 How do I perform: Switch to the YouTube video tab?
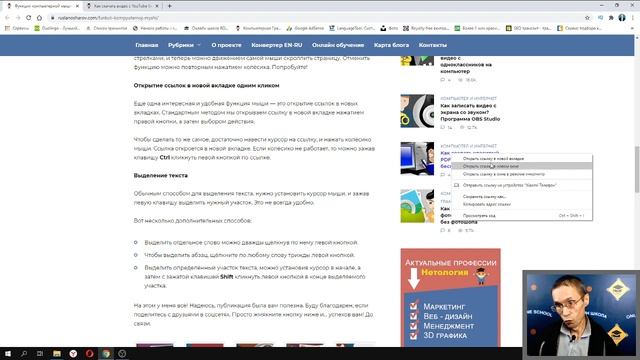(122, 6)
